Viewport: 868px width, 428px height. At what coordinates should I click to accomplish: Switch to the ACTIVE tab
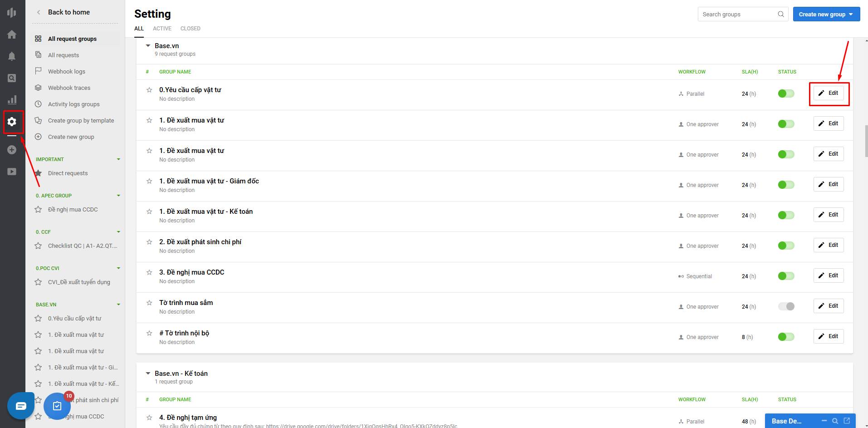[162, 29]
